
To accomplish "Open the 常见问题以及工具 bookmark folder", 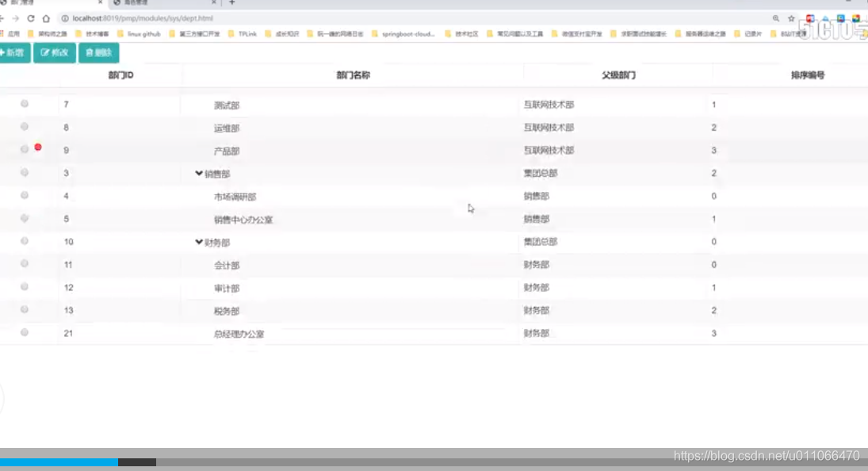I will point(514,34).
